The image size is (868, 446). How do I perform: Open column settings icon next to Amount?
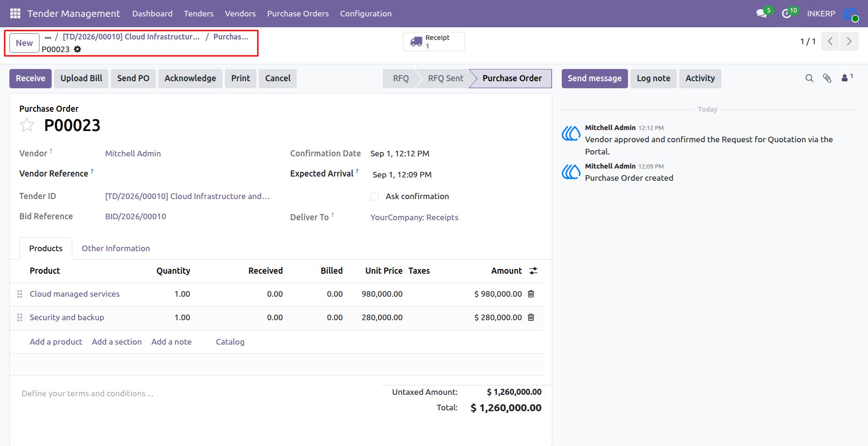point(533,271)
